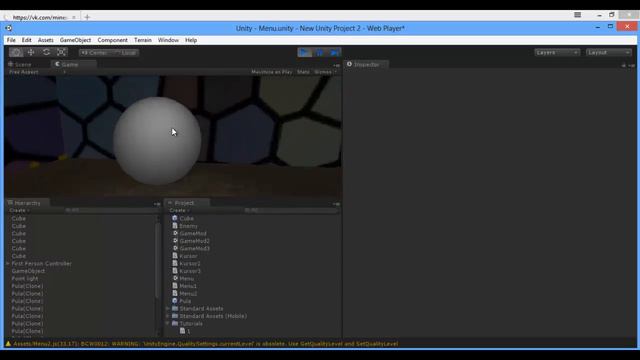Select the Rotate tool in toolbar
This screenshot has width=640, height=360.
(46, 52)
